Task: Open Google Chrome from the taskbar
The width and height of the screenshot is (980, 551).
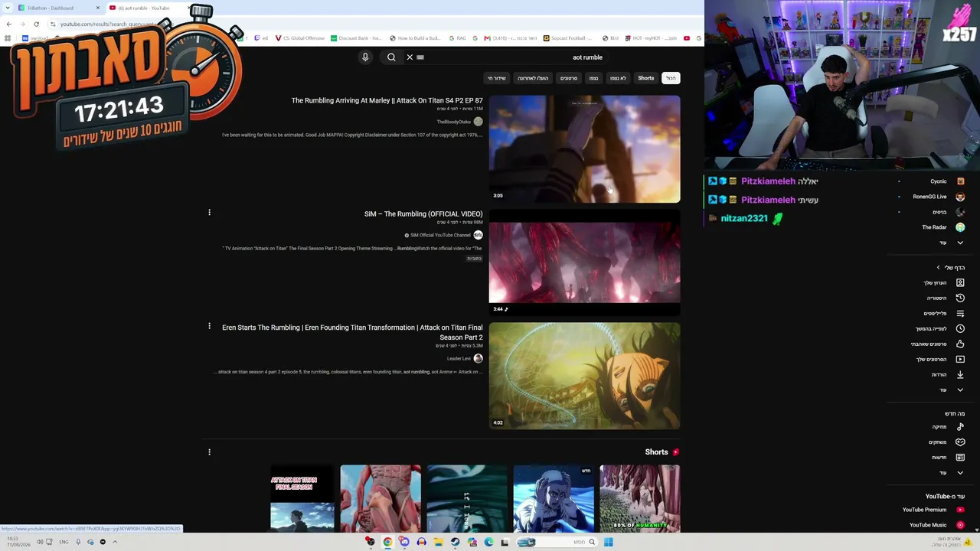Action: click(387, 542)
